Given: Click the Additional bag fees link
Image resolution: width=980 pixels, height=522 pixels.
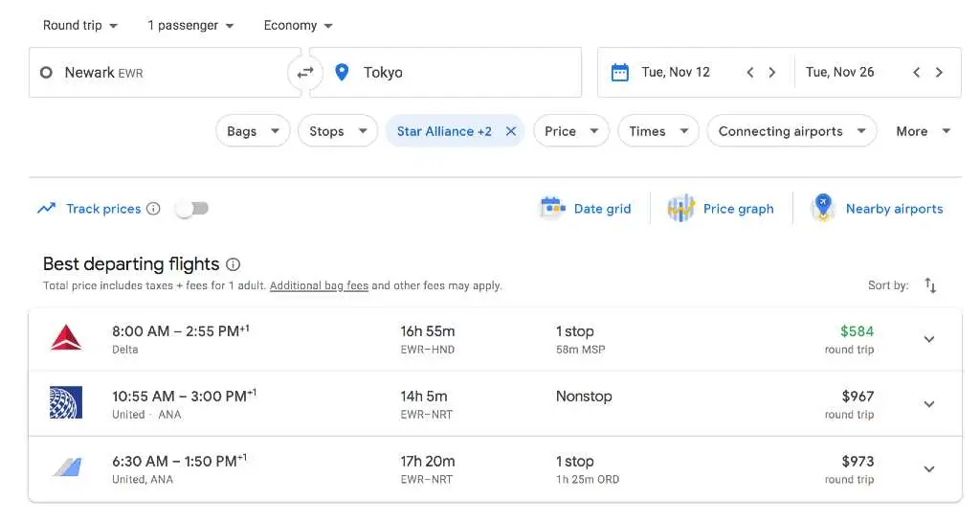Looking at the screenshot, I should coord(319,285).
